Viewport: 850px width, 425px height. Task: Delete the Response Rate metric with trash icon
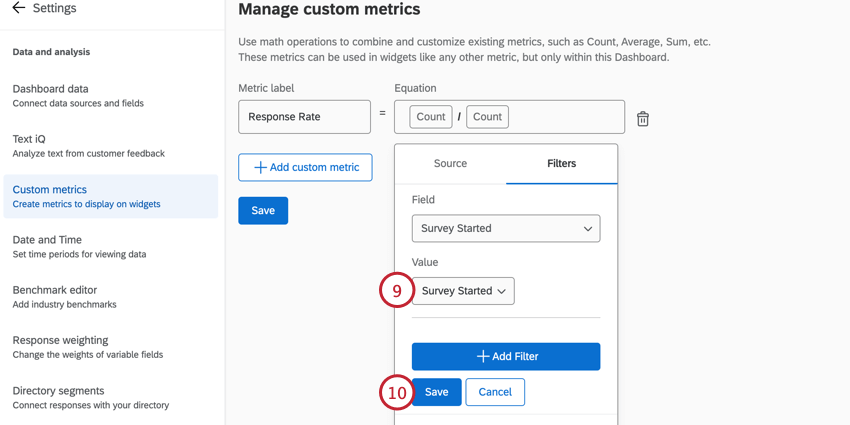pyautogui.click(x=643, y=119)
